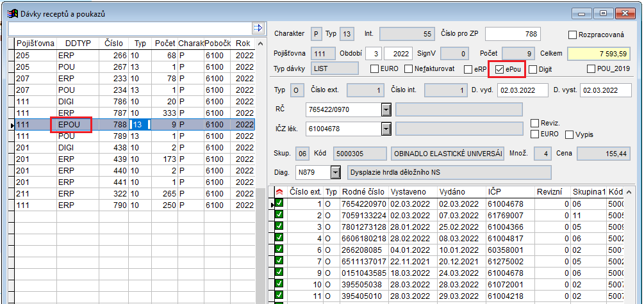This screenshot has height=304, width=644.
Task: Open the RČ dropdown list
Action: click(x=386, y=109)
